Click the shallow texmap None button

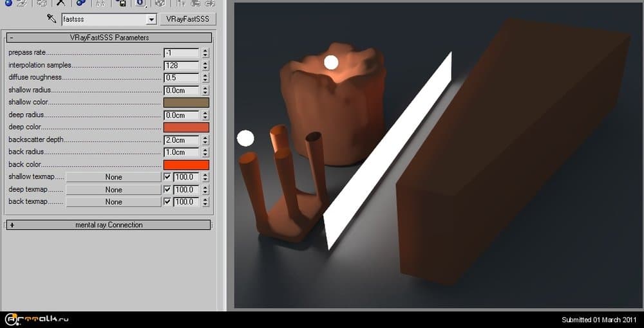pos(113,177)
